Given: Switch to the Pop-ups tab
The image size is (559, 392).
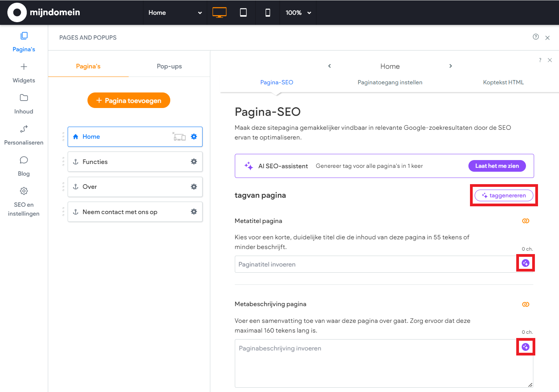Looking at the screenshot, I should [x=169, y=66].
